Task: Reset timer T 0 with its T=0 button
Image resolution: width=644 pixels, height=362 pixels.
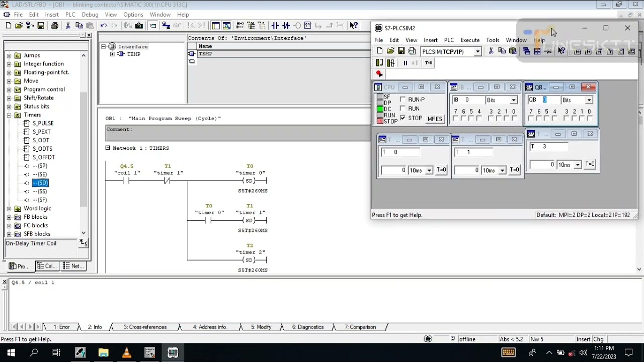Action: tap(441, 170)
